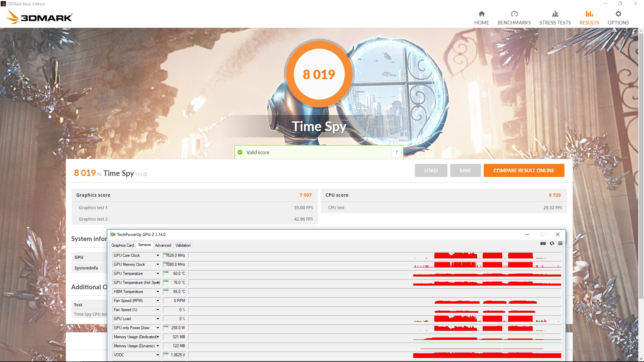Screen dimensions: 644x362
Task: Click the GPU Load history graph
Action: click(x=375, y=319)
